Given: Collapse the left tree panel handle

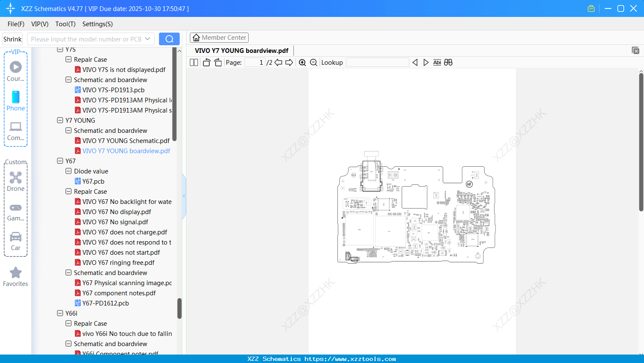Looking at the screenshot, I should pyautogui.click(x=184, y=196).
